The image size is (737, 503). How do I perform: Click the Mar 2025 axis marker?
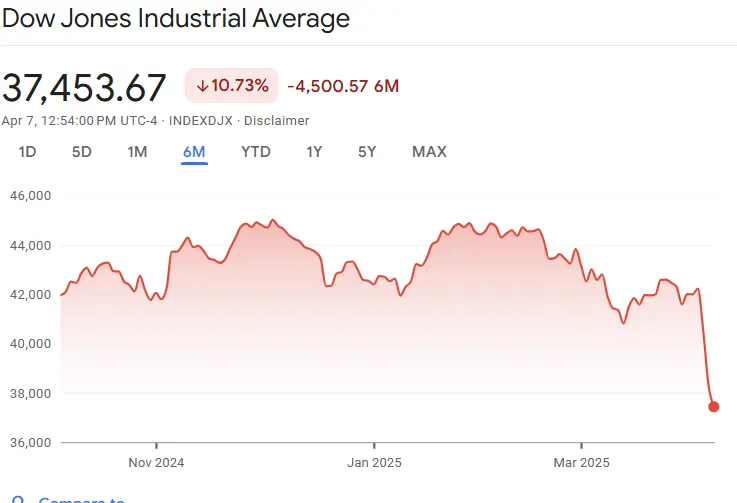[581, 463]
